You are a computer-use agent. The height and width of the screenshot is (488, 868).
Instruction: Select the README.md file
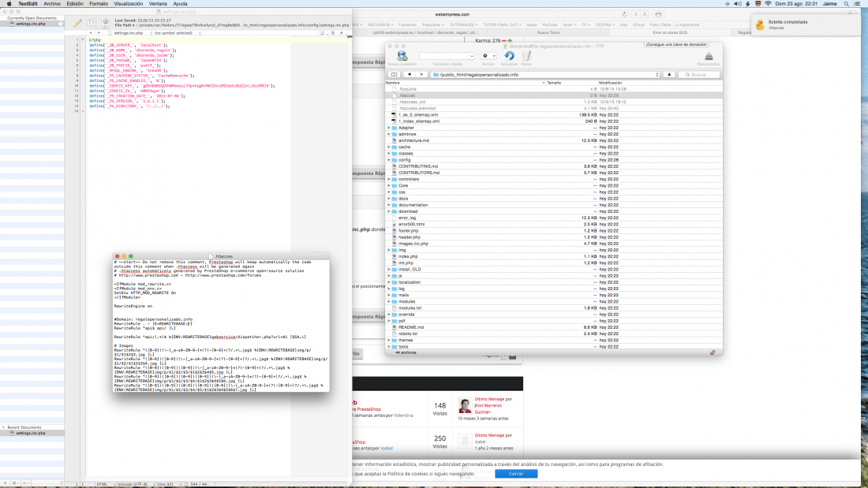click(x=411, y=327)
